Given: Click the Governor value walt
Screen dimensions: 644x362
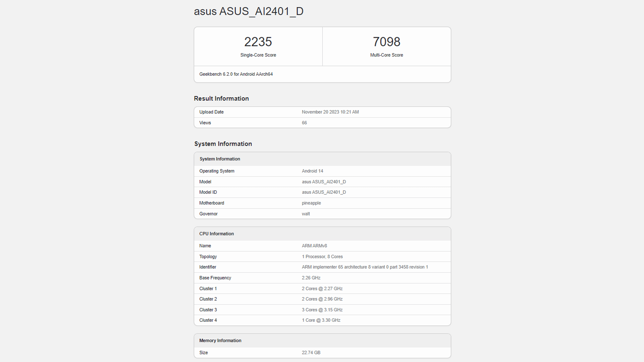Looking at the screenshot, I should tap(306, 214).
